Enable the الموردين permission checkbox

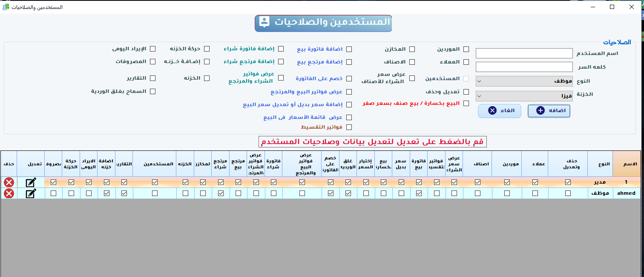point(466,49)
